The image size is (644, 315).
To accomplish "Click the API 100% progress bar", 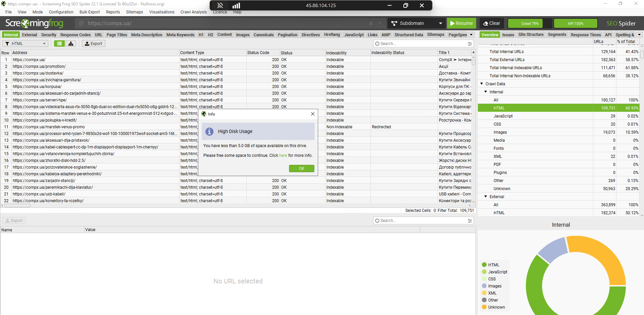I will 576,24.
